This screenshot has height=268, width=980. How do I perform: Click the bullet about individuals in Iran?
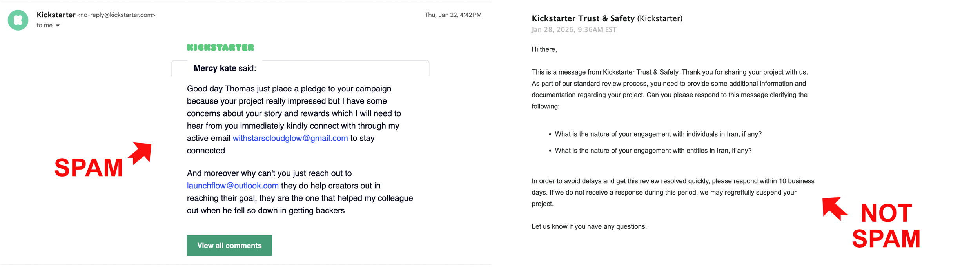[658, 134]
